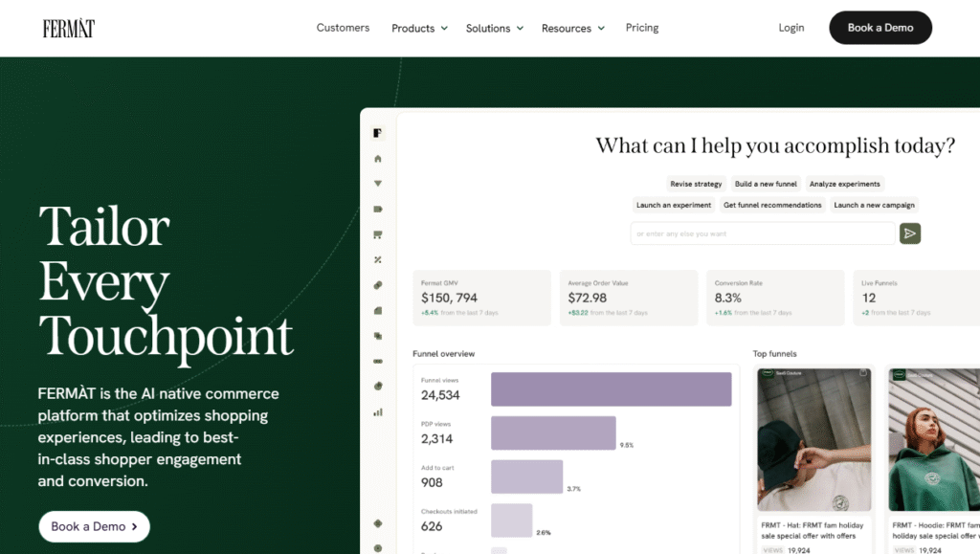Open the Hoodie funnel thumbnail image
The image size is (980, 554).
tap(934, 440)
